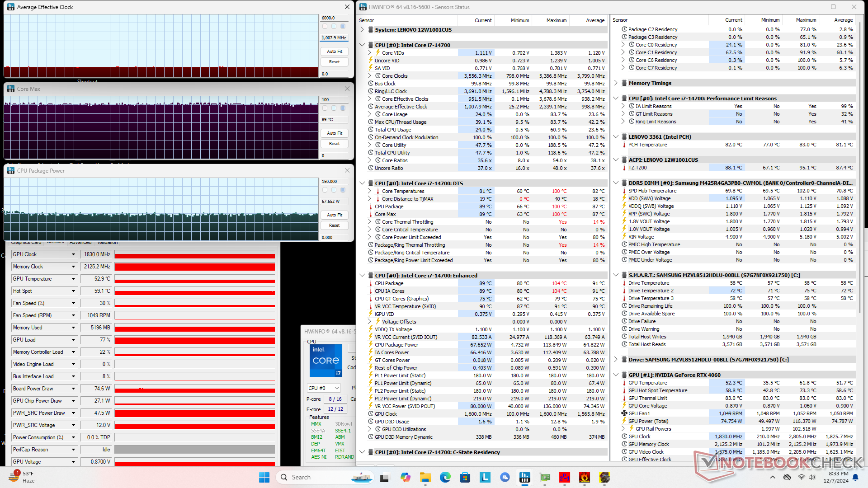This screenshot has height=488, width=868.
Task: Open File Explorer from the taskbar
Action: point(425,477)
